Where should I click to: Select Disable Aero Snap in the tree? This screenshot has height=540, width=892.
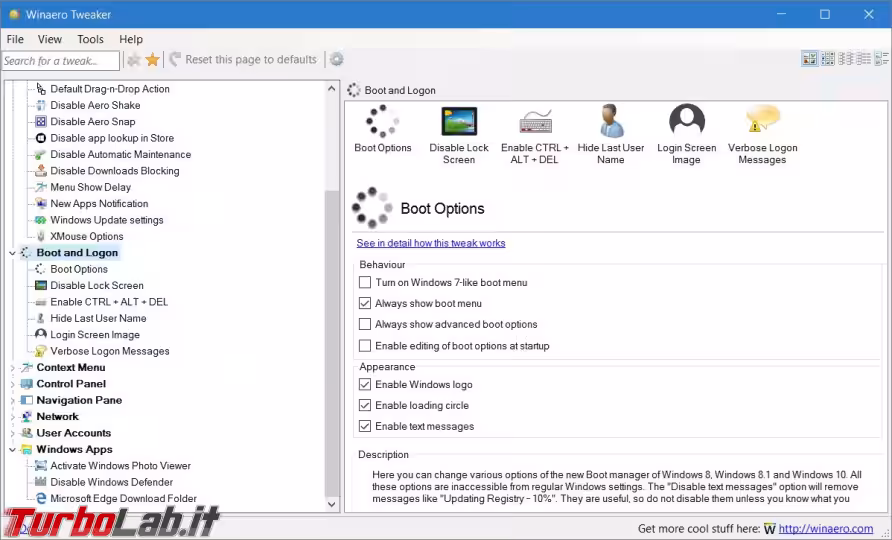93,122
